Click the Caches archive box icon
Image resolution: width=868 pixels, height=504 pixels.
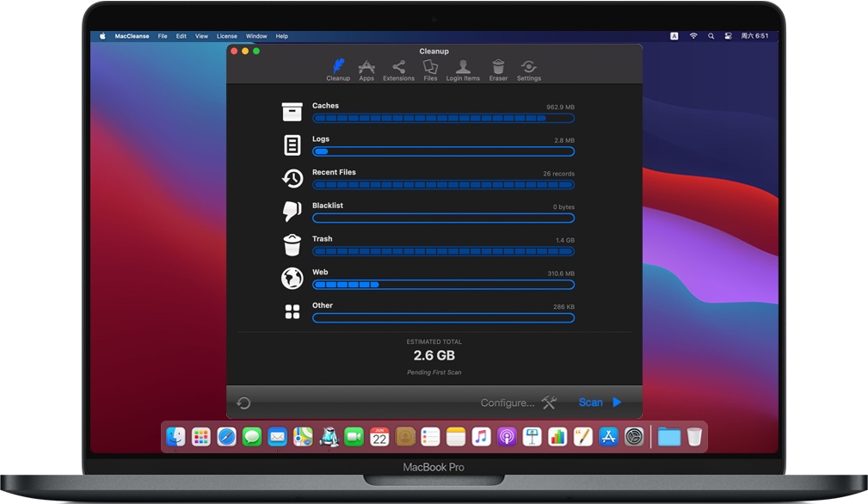pos(292,112)
